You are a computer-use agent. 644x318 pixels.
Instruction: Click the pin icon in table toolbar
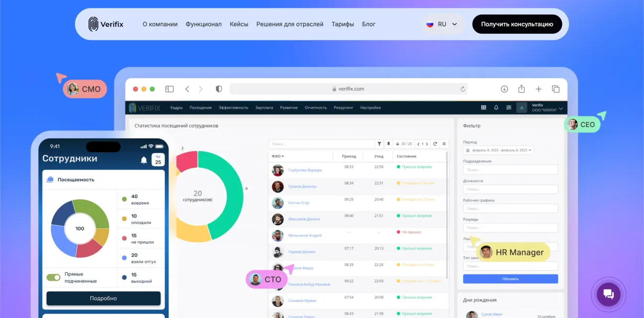pyautogui.click(x=389, y=144)
